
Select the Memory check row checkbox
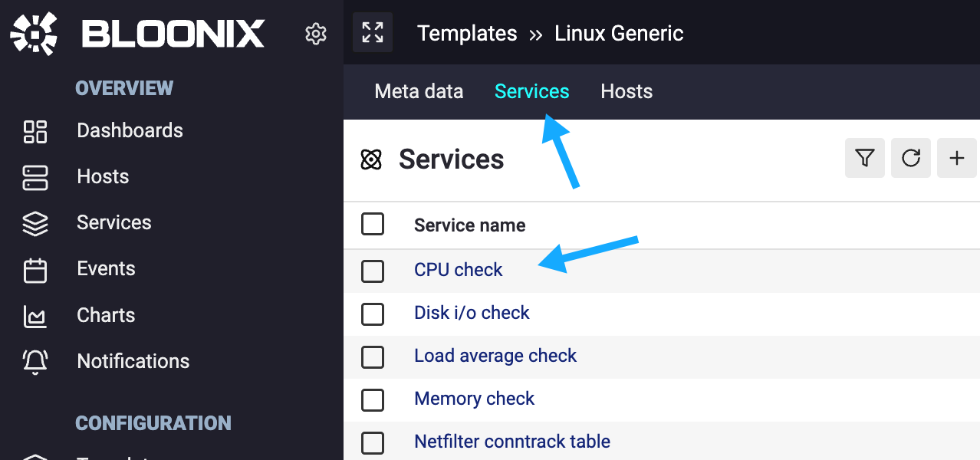(373, 399)
